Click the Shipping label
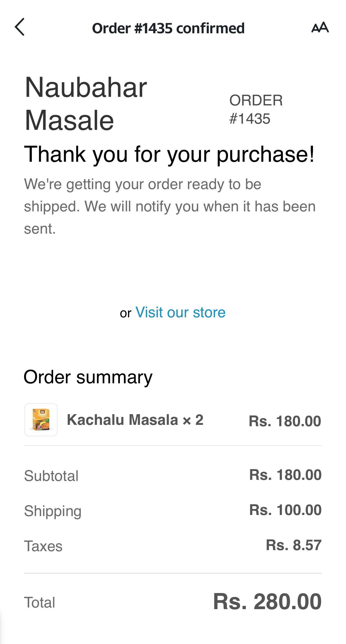This screenshot has width=346, height=644. 53,511
